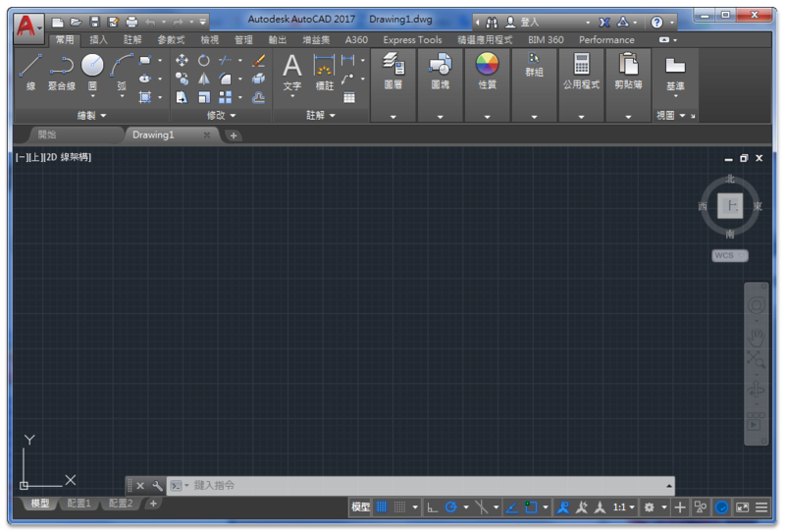The width and height of the screenshot is (785, 532).
Task: Click the Stretch tool icon
Action: pyautogui.click(x=182, y=97)
